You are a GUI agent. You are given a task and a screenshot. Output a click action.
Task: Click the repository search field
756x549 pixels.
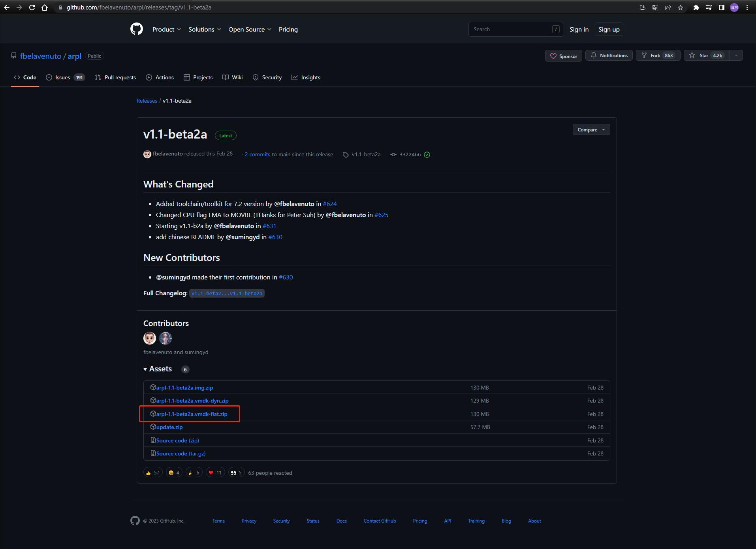pos(512,30)
